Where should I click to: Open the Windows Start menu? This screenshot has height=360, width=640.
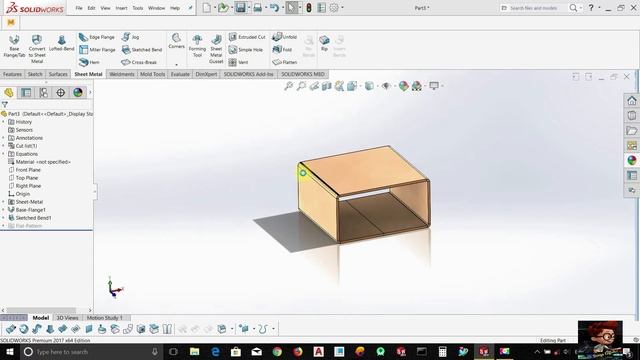coord(9,351)
